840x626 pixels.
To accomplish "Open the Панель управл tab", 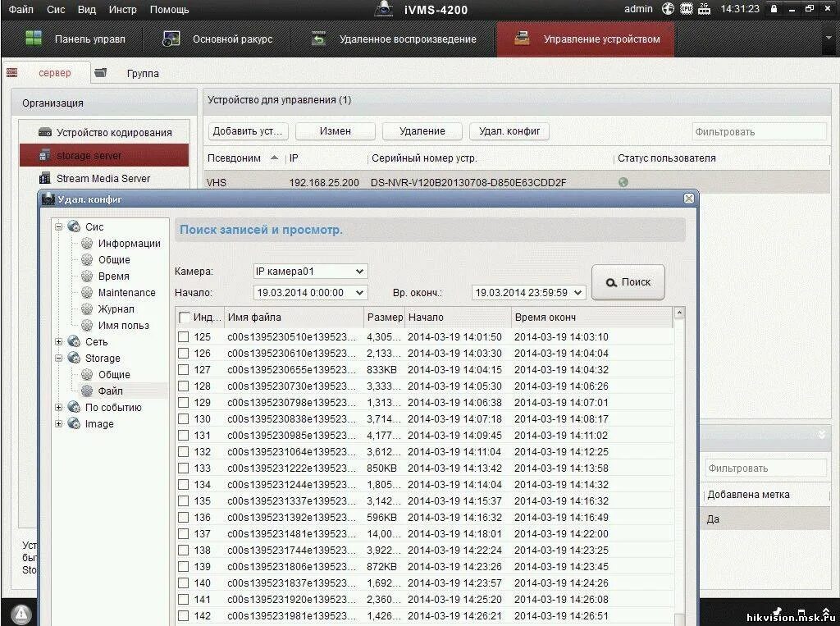I will (75, 39).
